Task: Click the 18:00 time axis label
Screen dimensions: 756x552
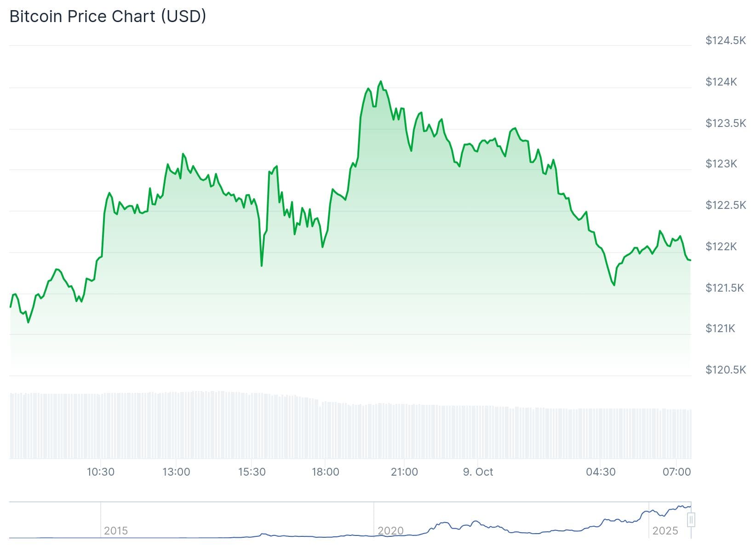Action: pos(325,472)
